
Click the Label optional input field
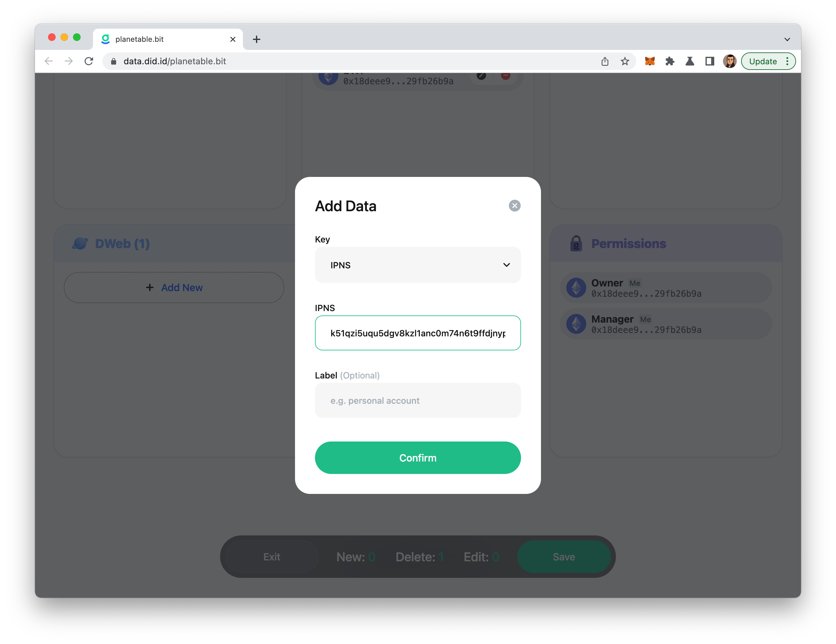point(418,400)
